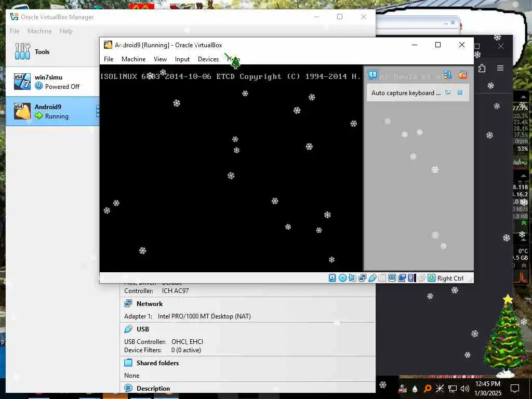Open the Machine menu of Android9 VM window

(134, 59)
